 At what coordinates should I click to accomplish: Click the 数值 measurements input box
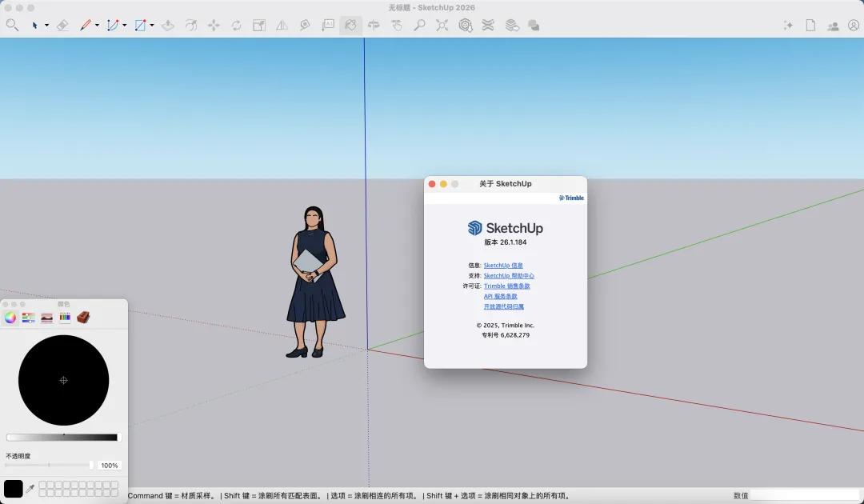pyautogui.click(x=804, y=495)
